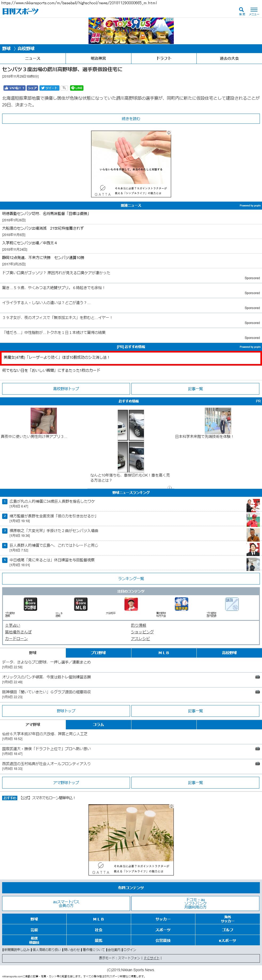262x980 pixels.
Task: Open the 真夜中に使いたい男性向け神アプリ ad
Action: (43, 421)
